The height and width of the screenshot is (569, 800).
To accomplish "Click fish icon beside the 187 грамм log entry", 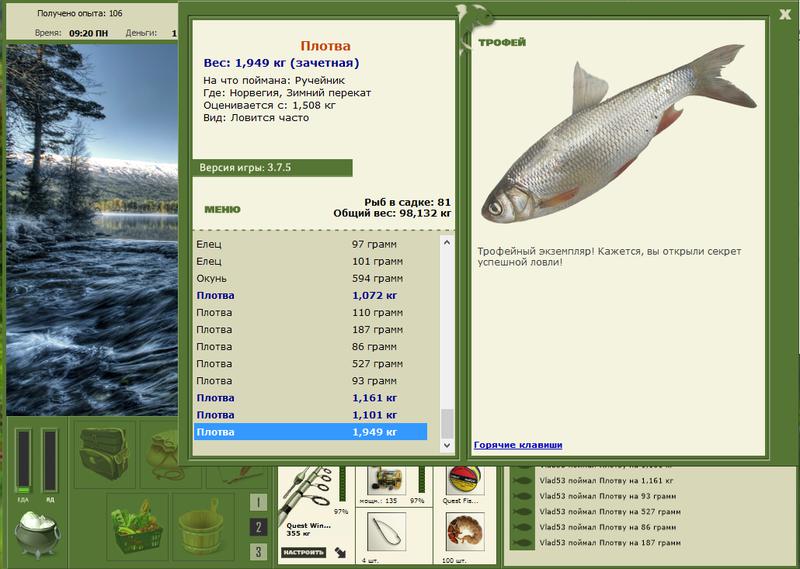I will pos(521,543).
